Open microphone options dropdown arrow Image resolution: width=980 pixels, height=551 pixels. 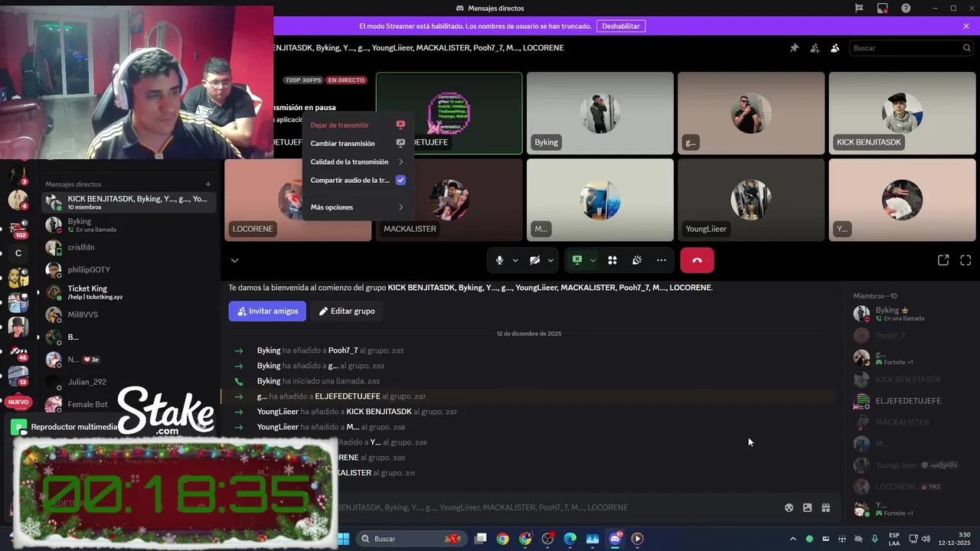(515, 260)
